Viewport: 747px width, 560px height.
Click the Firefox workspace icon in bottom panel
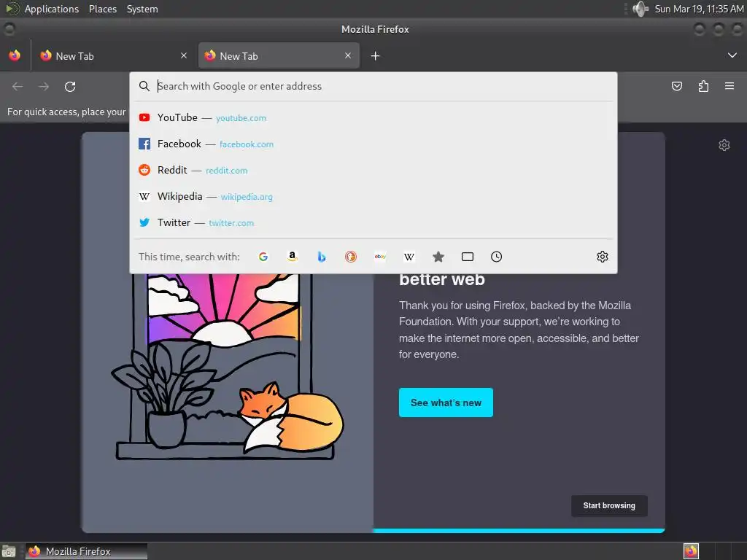691,551
